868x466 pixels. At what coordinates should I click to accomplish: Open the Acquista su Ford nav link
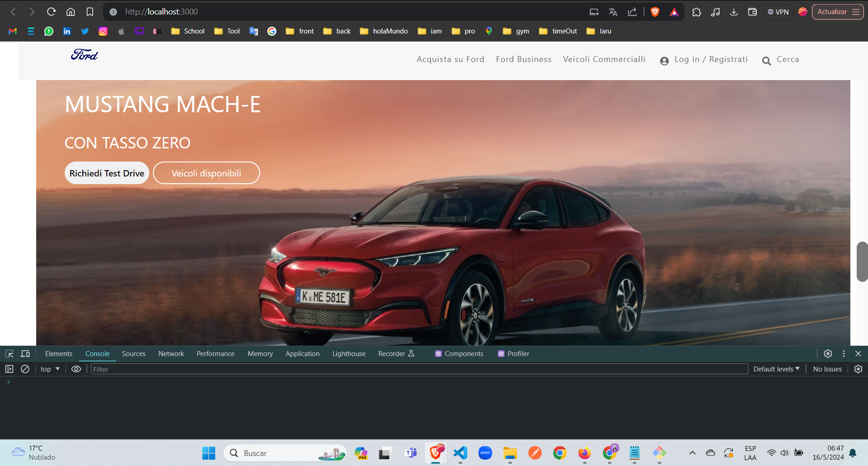tap(451, 59)
